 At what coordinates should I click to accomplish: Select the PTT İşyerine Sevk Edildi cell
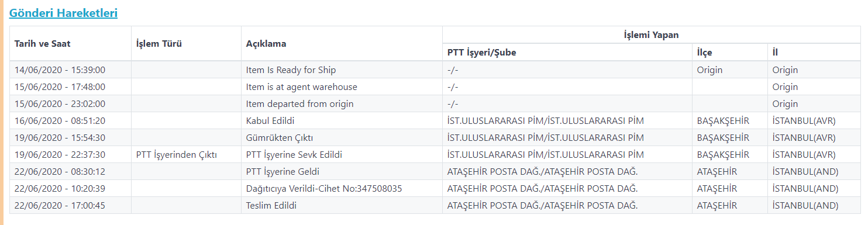tap(342, 154)
